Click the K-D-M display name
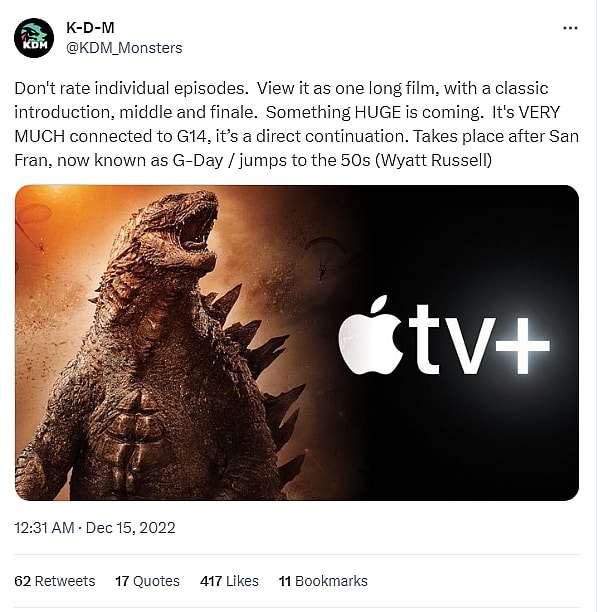The image size is (600, 612). [x=88, y=28]
